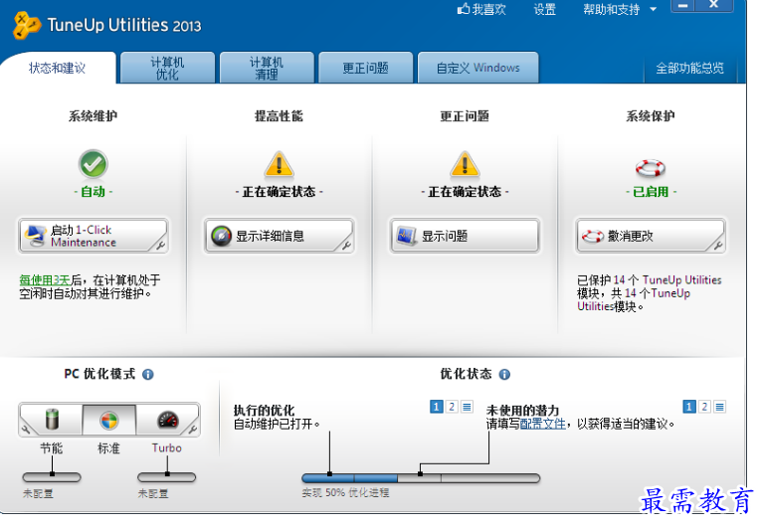Click list view icon for 未使用的潜力
Image resolution: width=762 pixels, height=532 pixels.
click(x=719, y=407)
